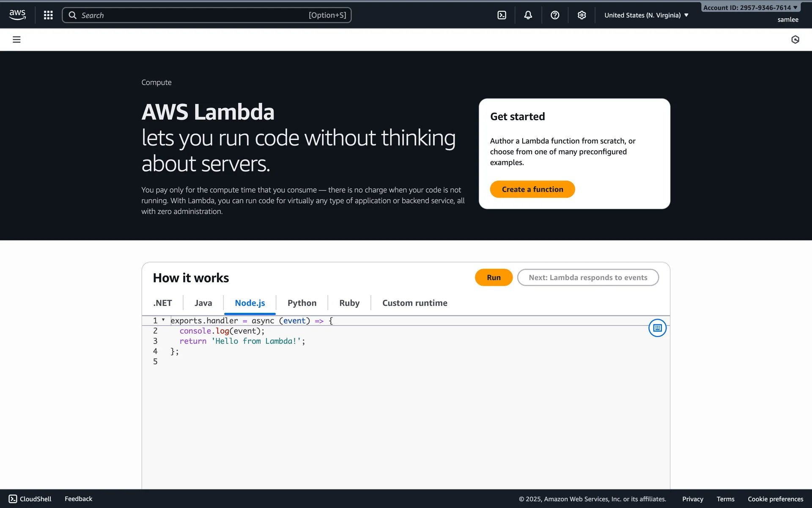Expand the Account ID dropdown
The width and height of the screenshot is (812, 508).
[750, 8]
